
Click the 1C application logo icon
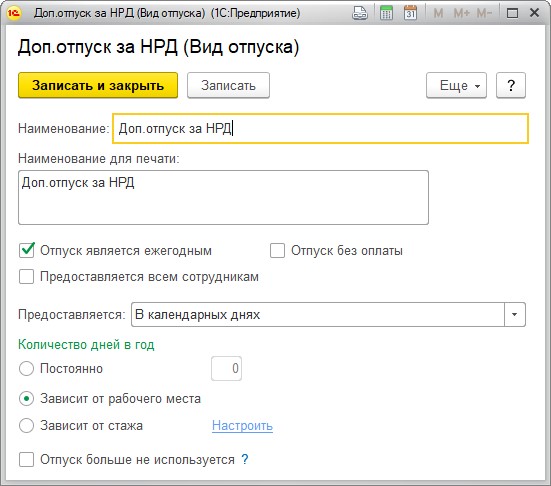pos(14,13)
